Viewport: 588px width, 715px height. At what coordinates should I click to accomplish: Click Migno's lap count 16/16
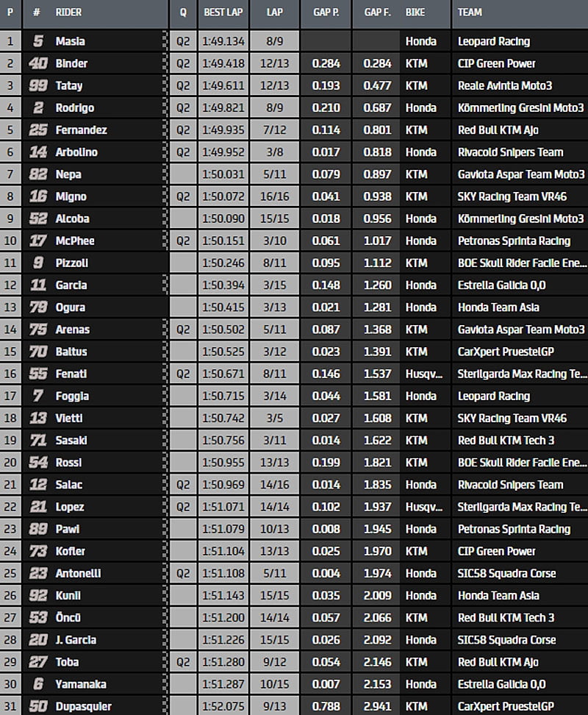click(273, 196)
